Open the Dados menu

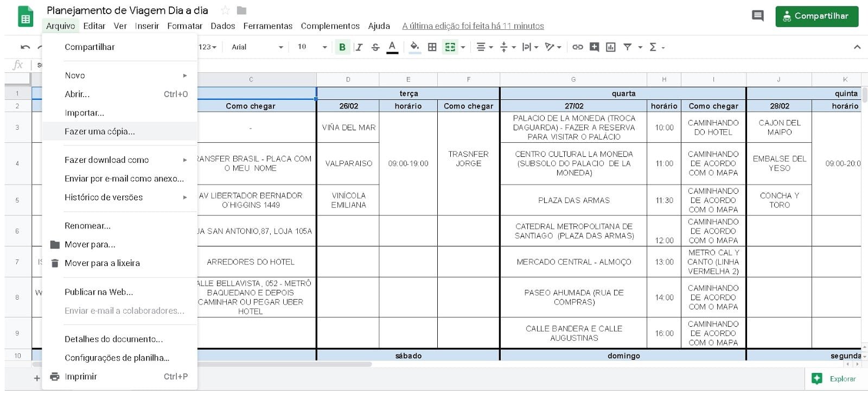click(x=222, y=26)
